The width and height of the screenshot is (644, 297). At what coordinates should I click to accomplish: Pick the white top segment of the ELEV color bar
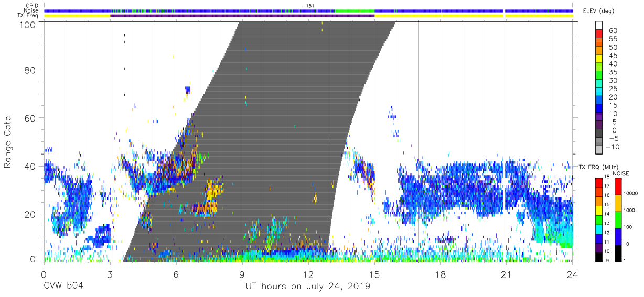pos(599,26)
